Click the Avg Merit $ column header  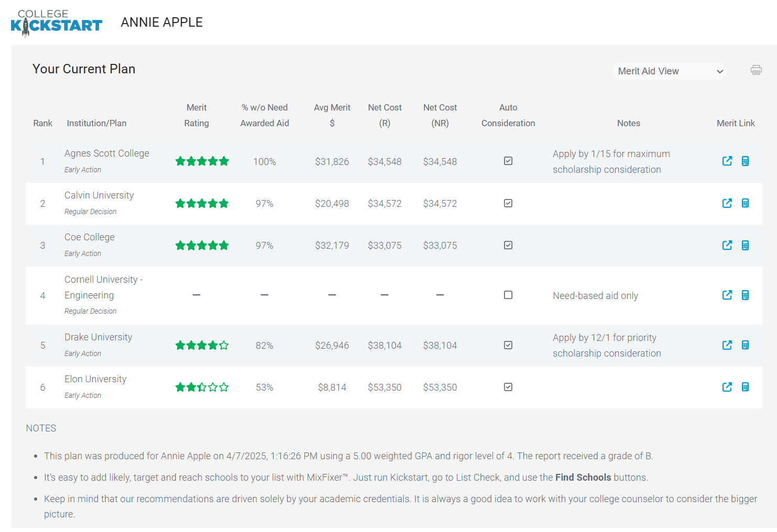pos(332,115)
